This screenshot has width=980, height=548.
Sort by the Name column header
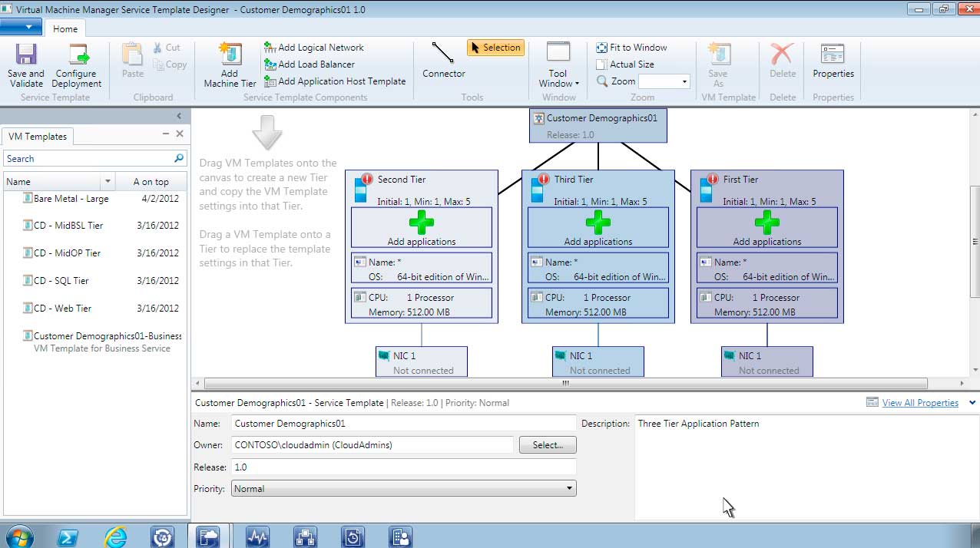pyautogui.click(x=53, y=182)
